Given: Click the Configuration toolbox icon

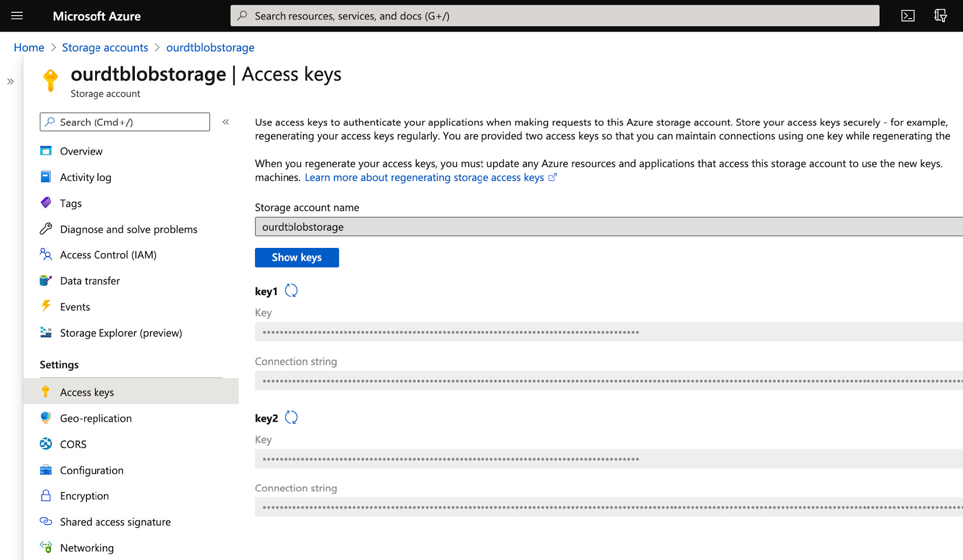Looking at the screenshot, I should [46, 470].
